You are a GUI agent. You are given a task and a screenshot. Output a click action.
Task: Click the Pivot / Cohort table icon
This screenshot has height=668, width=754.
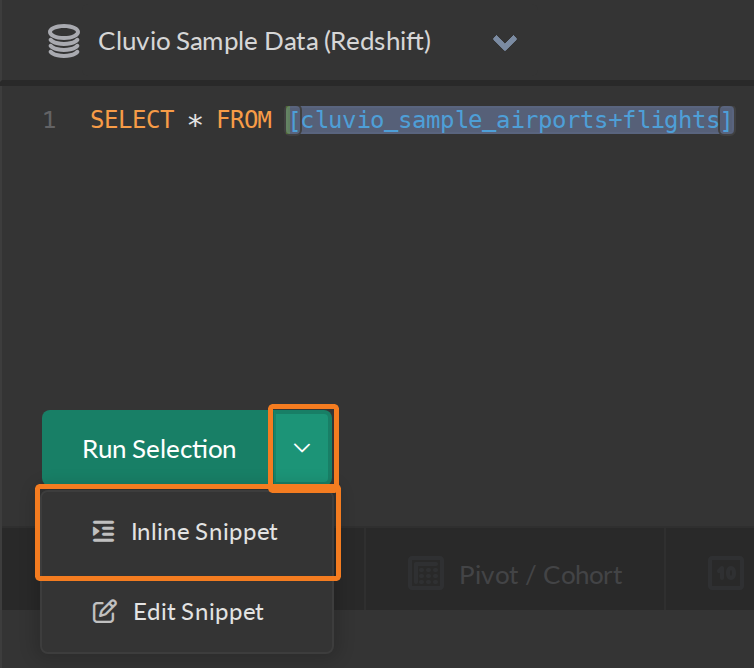point(426,573)
